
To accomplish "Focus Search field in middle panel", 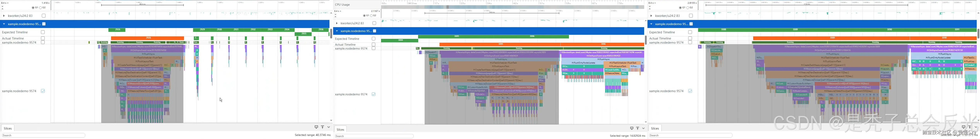I will coord(374,136).
